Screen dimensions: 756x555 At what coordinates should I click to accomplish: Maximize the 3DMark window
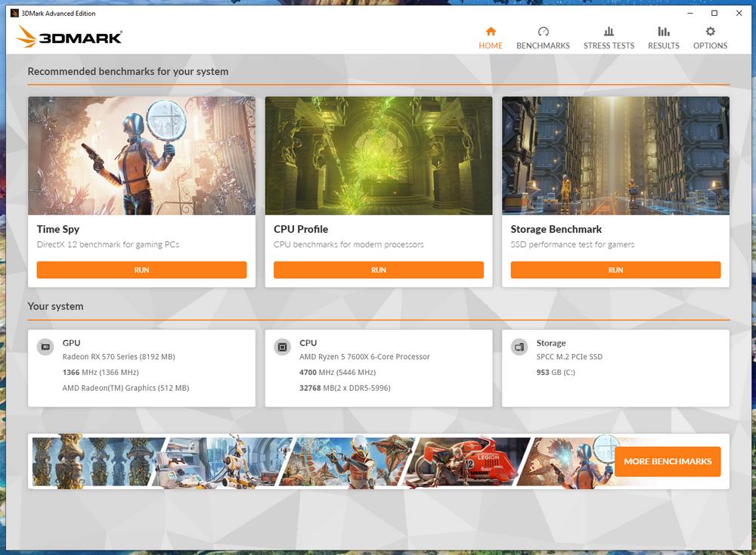click(714, 13)
